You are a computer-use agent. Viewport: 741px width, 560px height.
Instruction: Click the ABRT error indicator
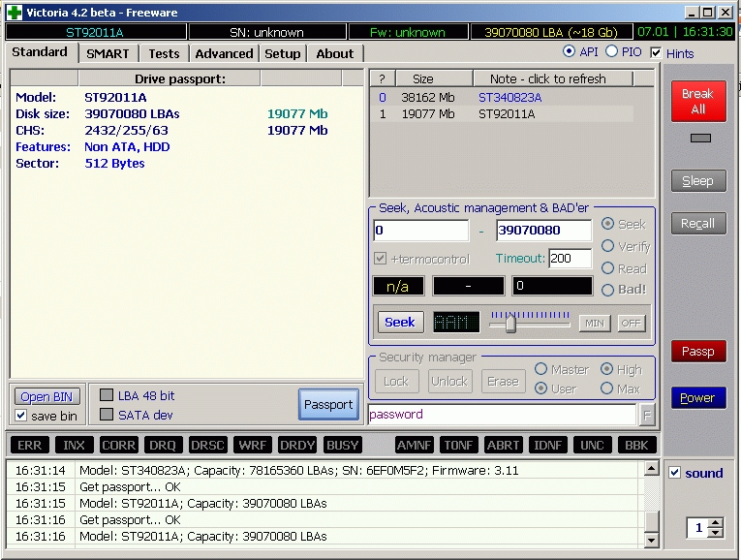(504, 445)
